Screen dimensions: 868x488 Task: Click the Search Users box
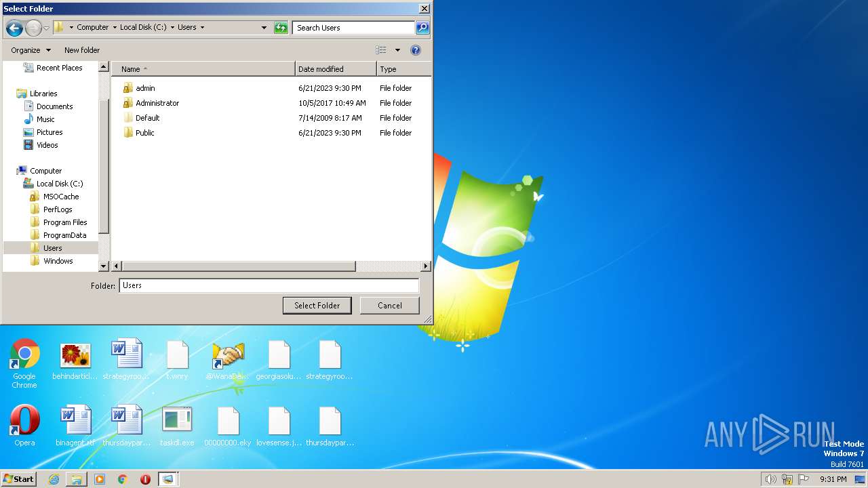click(353, 28)
